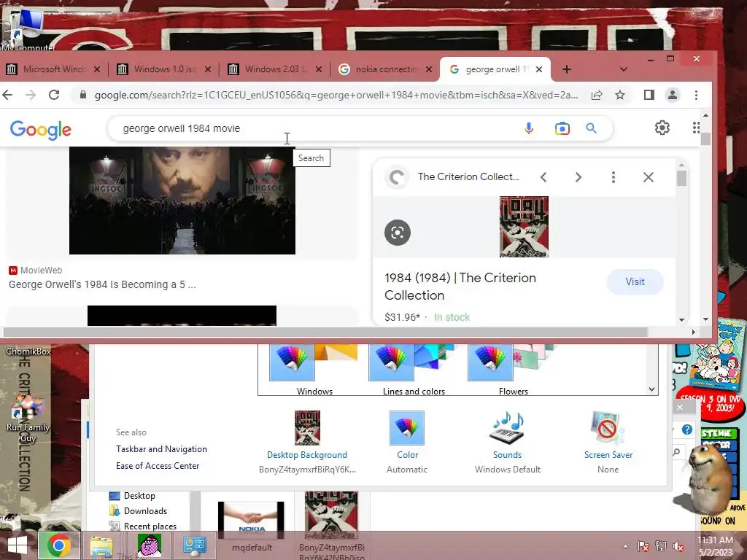747x560 pixels.
Task: Select the Lines and colors theme
Action: click(414, 370)
